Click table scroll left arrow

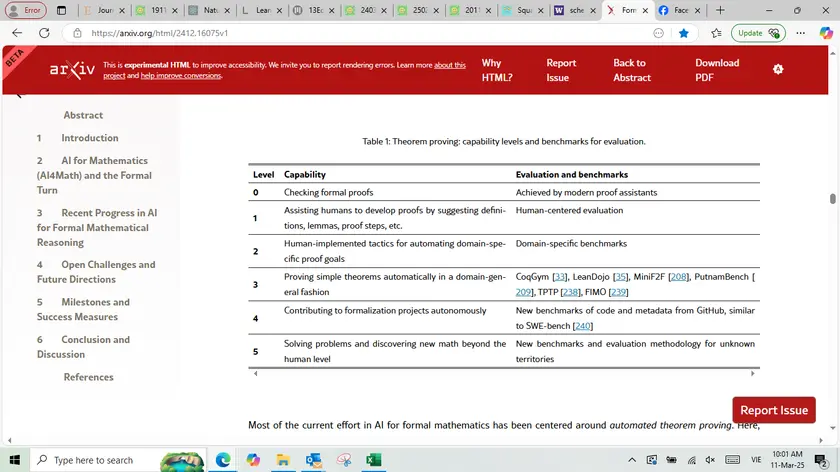[x=256, y=373]
